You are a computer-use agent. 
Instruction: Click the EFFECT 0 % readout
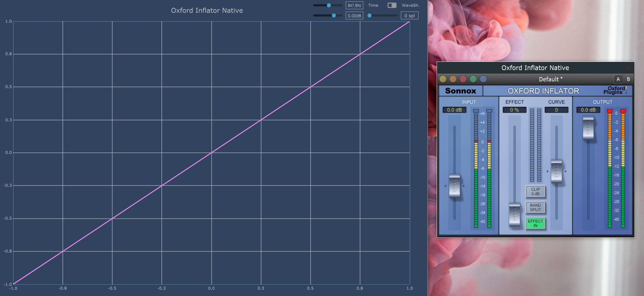point(514,110)
